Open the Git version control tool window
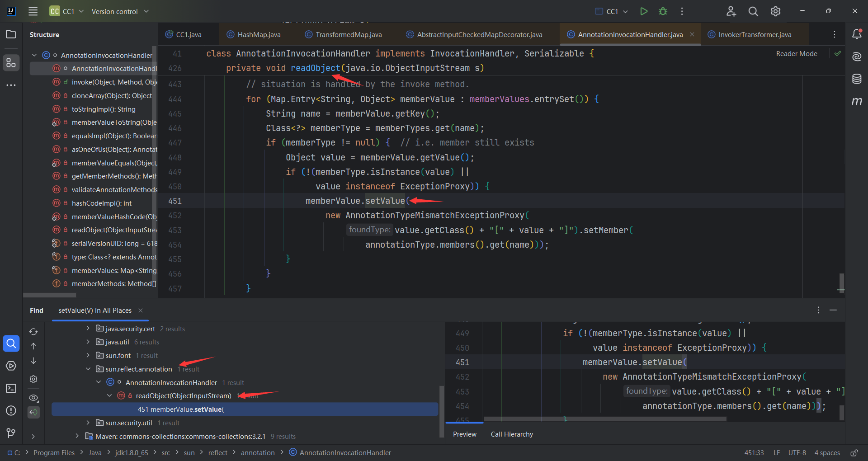868x461 pixels. coord(11,433)
